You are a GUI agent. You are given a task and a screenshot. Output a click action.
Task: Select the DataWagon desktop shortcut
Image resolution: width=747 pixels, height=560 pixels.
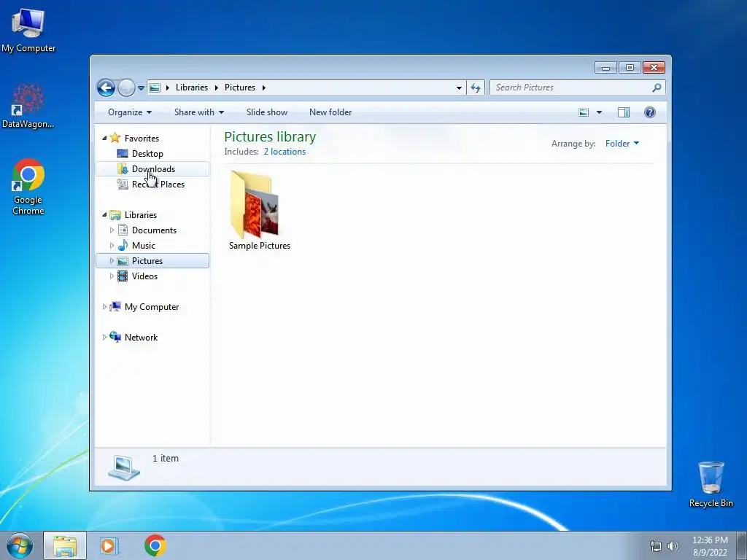28,106
